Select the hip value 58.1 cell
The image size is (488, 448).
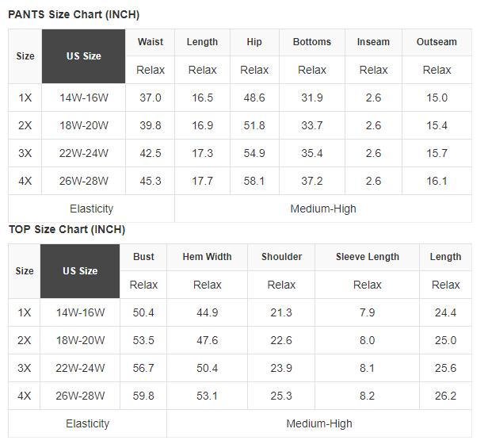(x=254, y=181)
